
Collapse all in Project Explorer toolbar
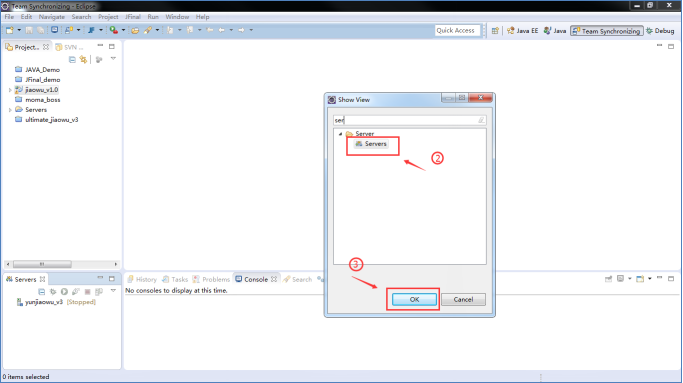[72, 59]
